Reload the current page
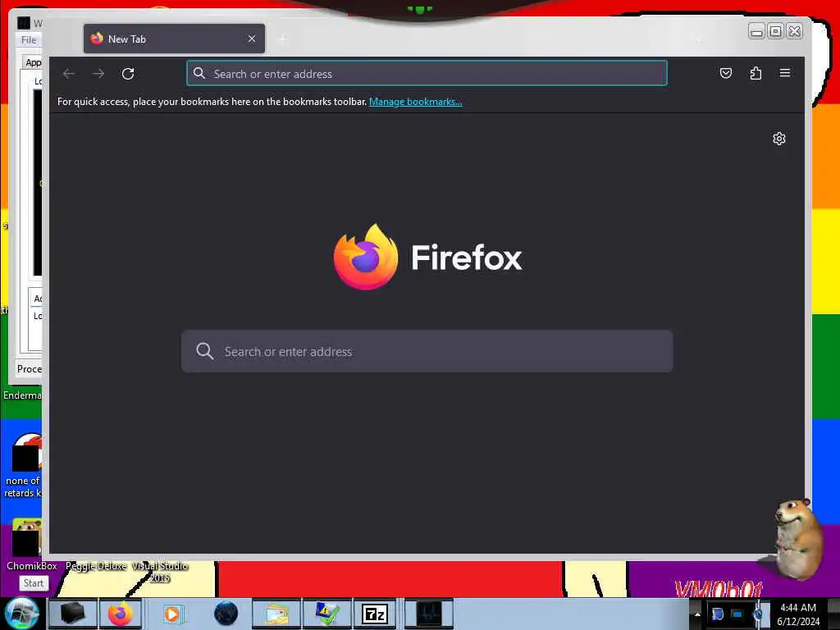The width and height of the screenshot is (840, 630). [x=127, y=73]
